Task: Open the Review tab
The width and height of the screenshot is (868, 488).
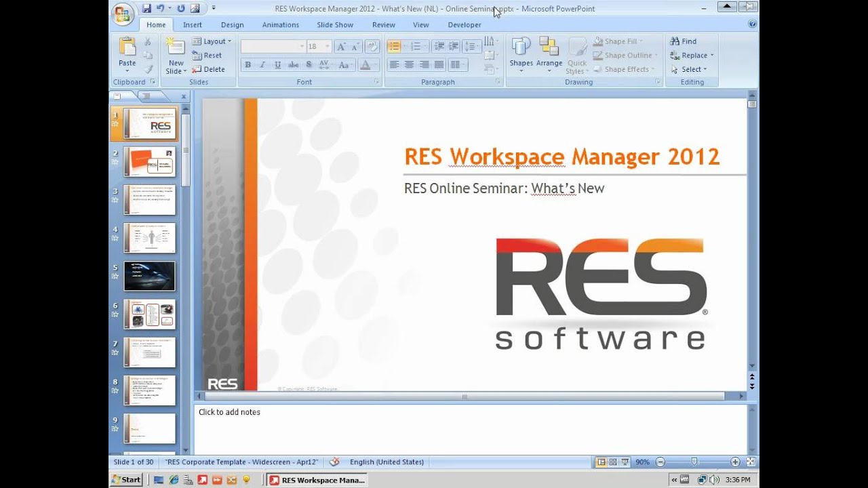Action: 384,25
